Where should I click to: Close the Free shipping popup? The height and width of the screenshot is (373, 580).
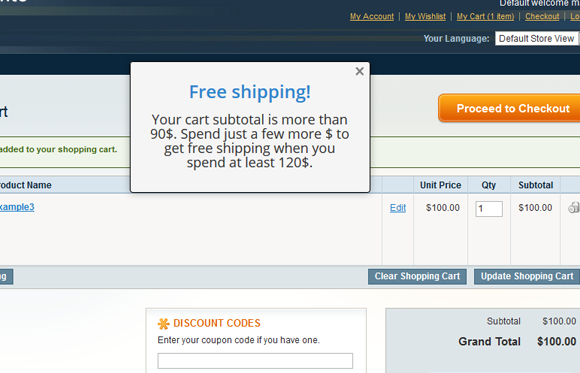pos(359,71)
